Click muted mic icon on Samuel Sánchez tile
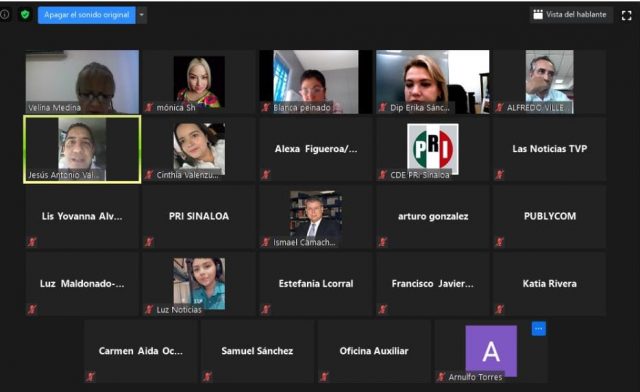 click(x=207, y=376)
